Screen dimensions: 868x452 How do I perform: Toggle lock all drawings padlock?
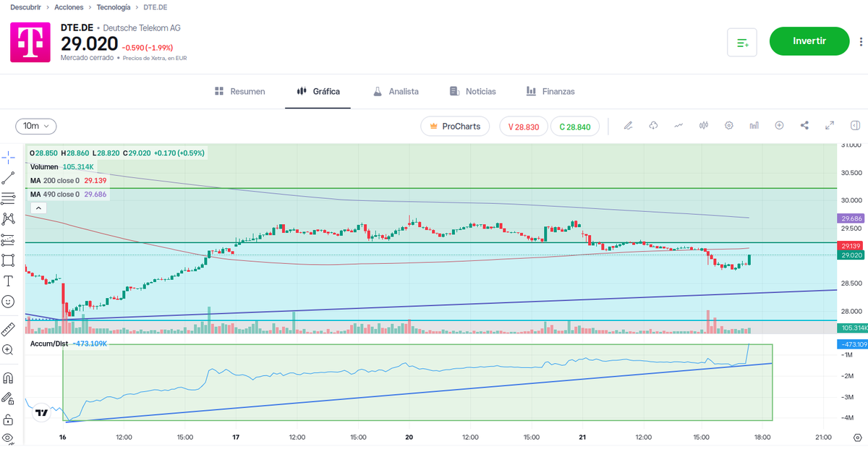tap(8, 419)
